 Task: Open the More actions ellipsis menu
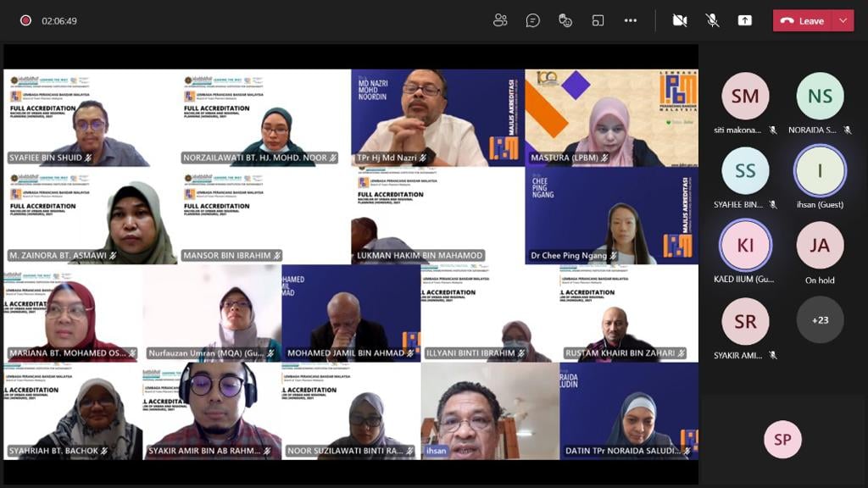[630, 20]
